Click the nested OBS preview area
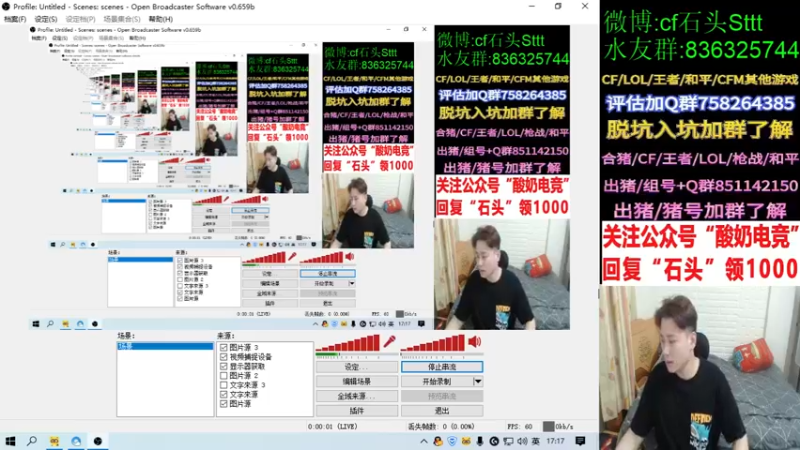800x450 pixels. (299, 178)
